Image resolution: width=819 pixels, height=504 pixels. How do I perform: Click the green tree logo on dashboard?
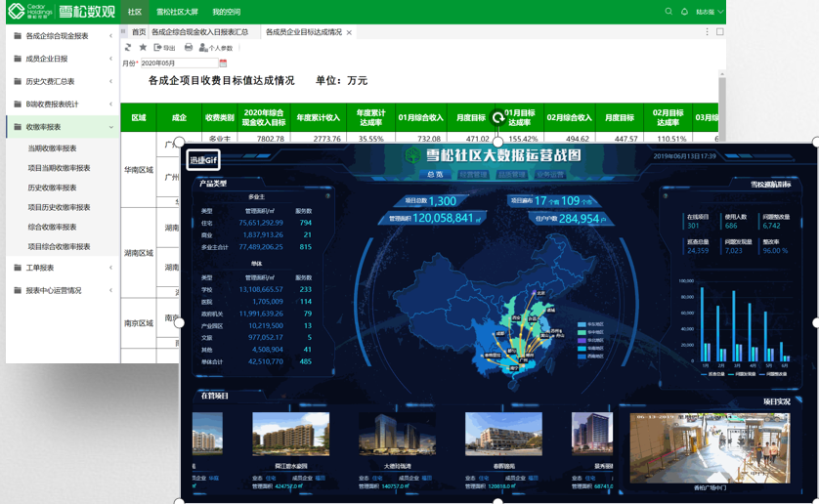click(412, 155)
